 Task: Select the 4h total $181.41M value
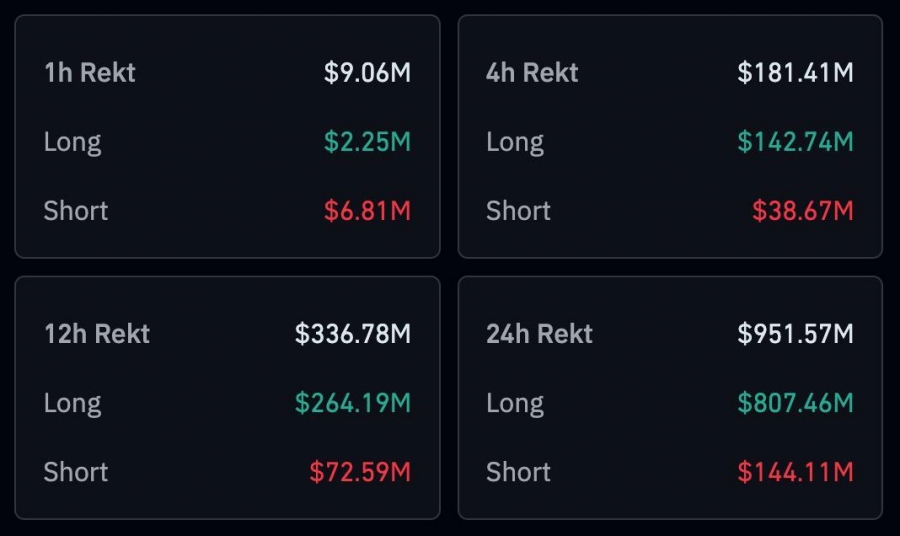[x=796, y=73]
